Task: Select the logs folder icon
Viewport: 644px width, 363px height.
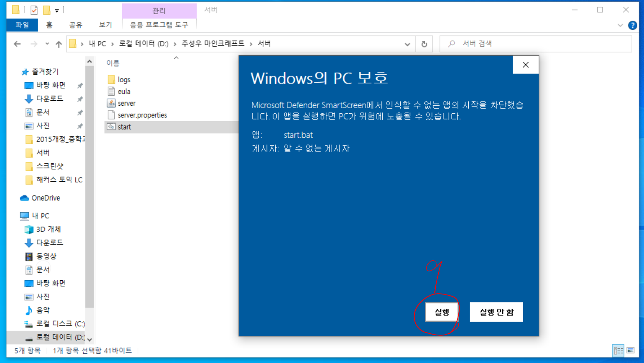Action: point(111,79)
